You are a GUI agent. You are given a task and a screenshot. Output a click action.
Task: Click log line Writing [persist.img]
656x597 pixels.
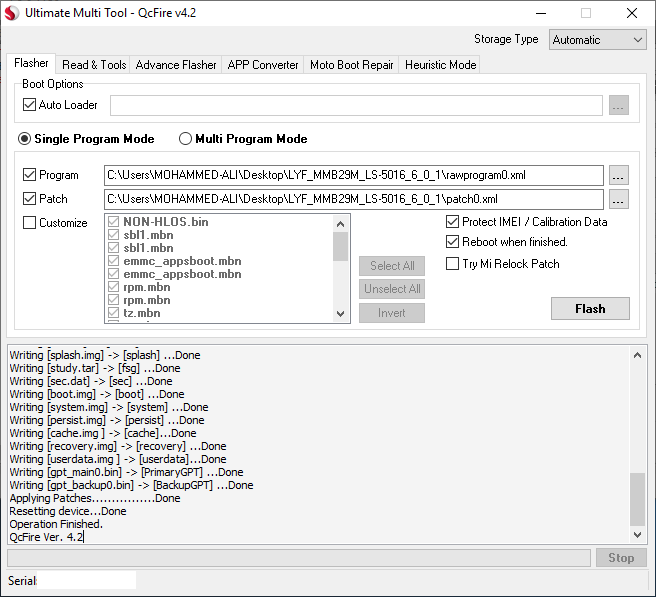[x=107, y=420]
